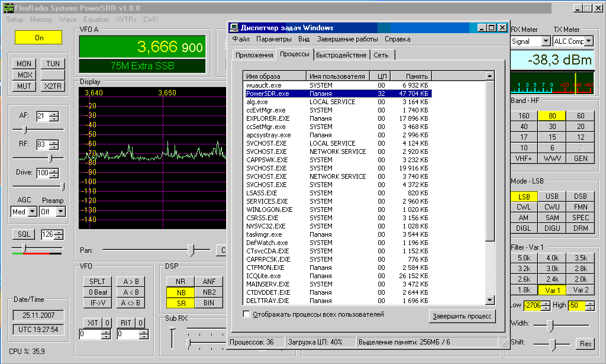Toggle the MUT mute button
This screenshot has height=364, width=606.
24,86
